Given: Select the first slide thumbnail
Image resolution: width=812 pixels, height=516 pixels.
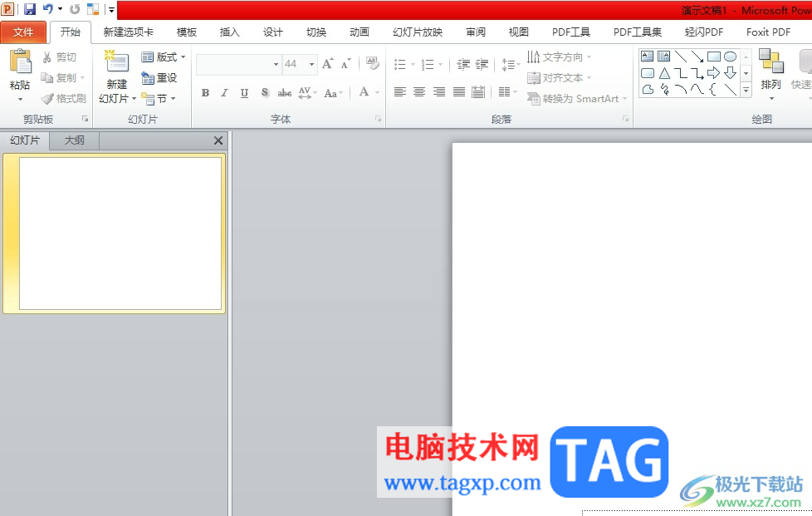Looking at the screenshot, I should pos(120,233).
